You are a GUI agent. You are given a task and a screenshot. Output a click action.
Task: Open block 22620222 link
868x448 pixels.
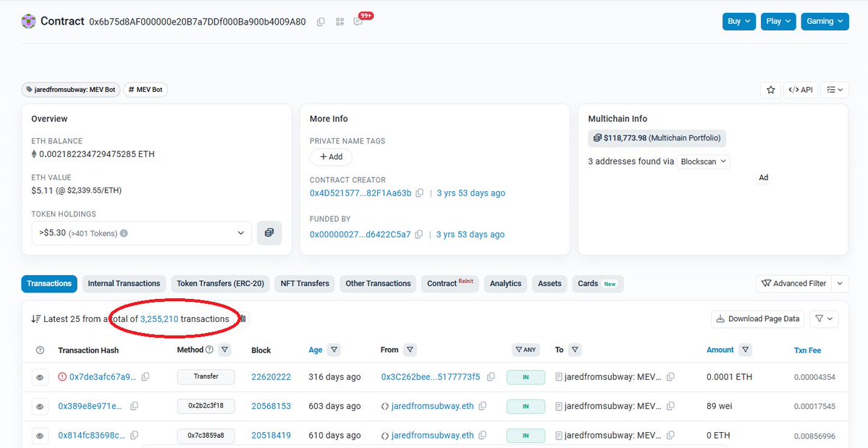(271, 377)
